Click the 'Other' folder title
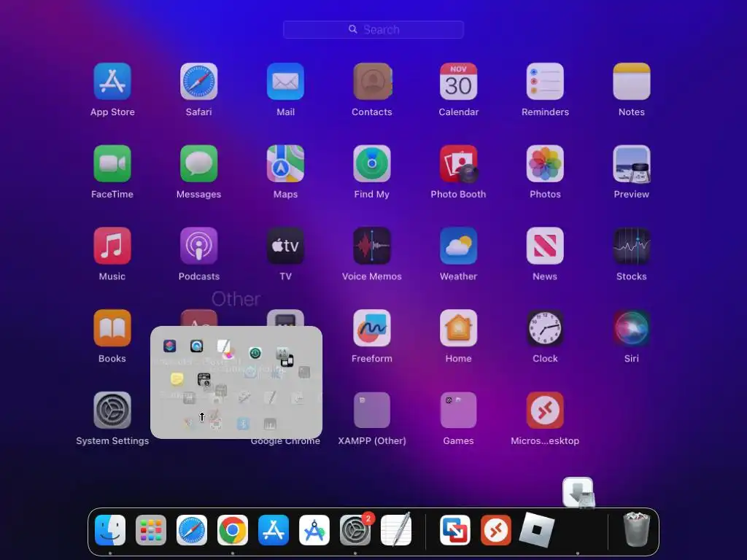 (236, 299)
